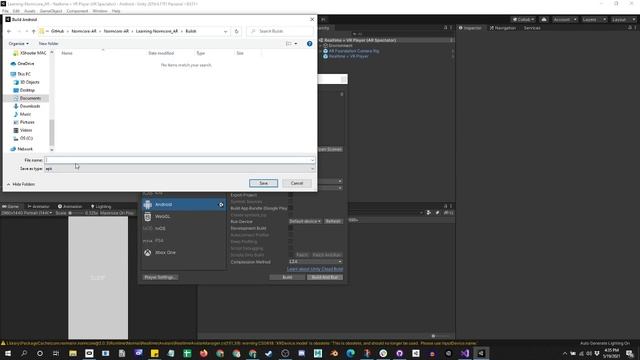
Task: Open Visual Studio from taskbar
Action: click(465, 353)
